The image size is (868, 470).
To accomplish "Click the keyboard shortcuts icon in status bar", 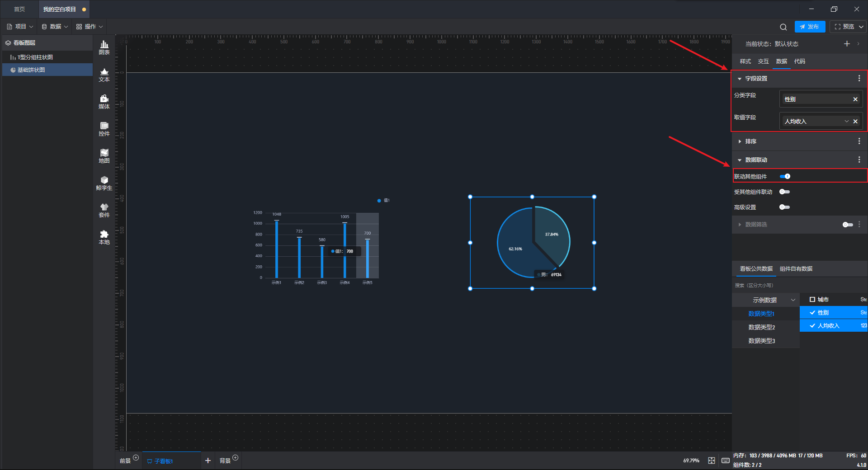I will [x=726, y=461].
